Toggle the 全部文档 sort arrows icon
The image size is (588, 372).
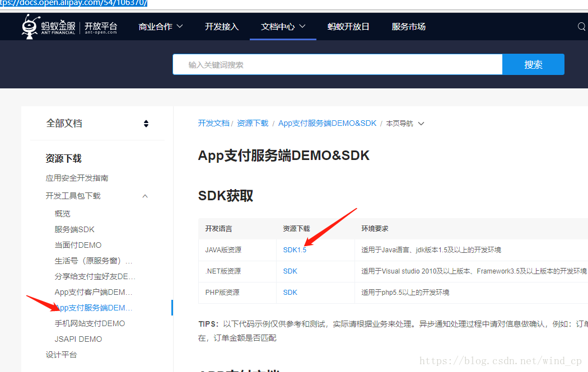146,124
